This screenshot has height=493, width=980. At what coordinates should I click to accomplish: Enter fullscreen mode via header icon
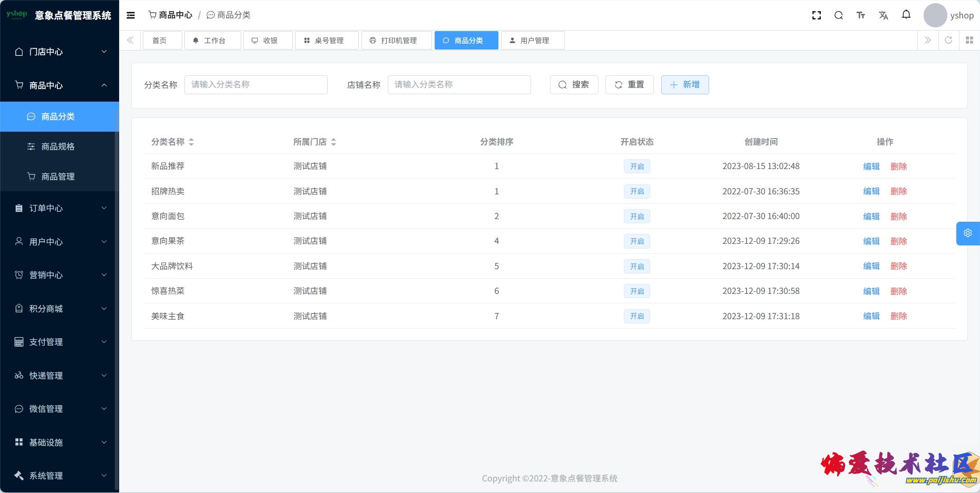[x=817, y=15]
